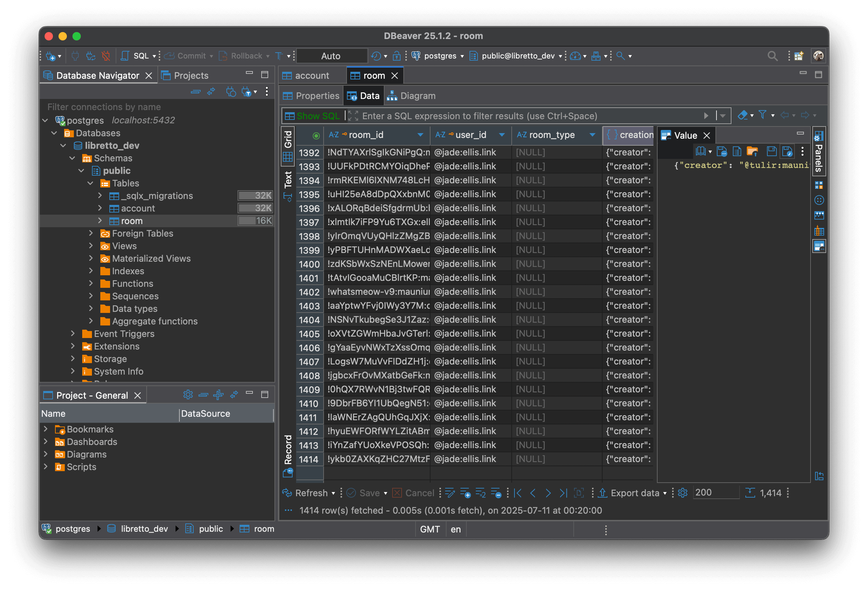
Task: Duplicate current row icon
Action: point(480,493)
